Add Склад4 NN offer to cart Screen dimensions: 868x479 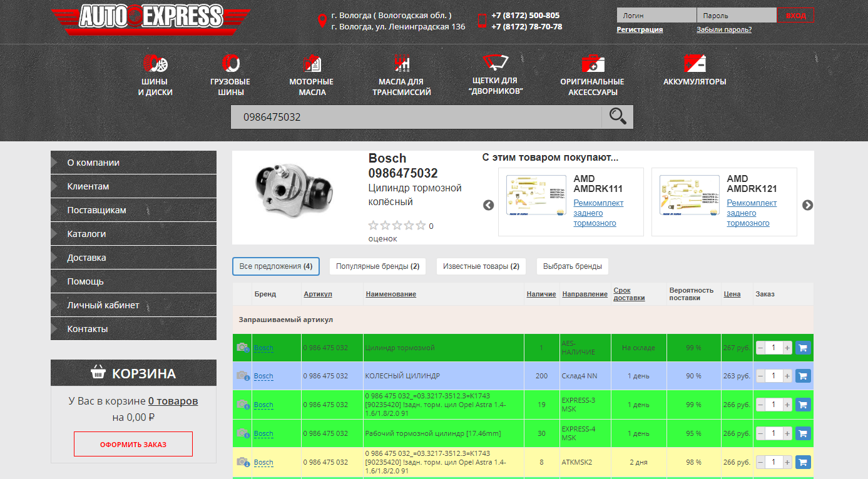[x=803, y=376]
